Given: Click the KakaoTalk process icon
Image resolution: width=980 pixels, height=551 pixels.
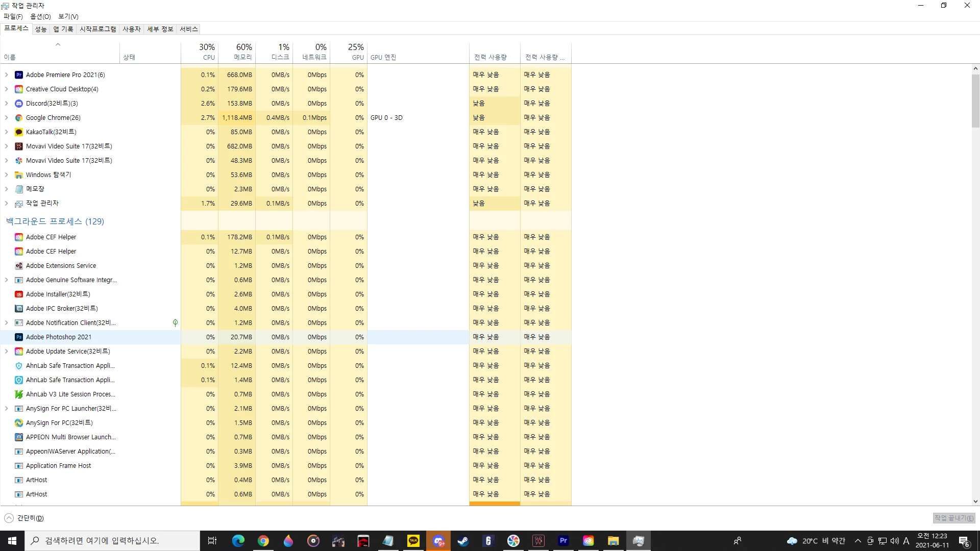Looking at the screenshot, I should pyautogui.click(x=19, y=132).
